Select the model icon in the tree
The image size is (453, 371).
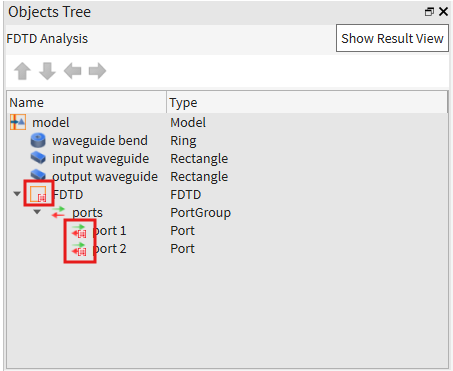point(18,122)
